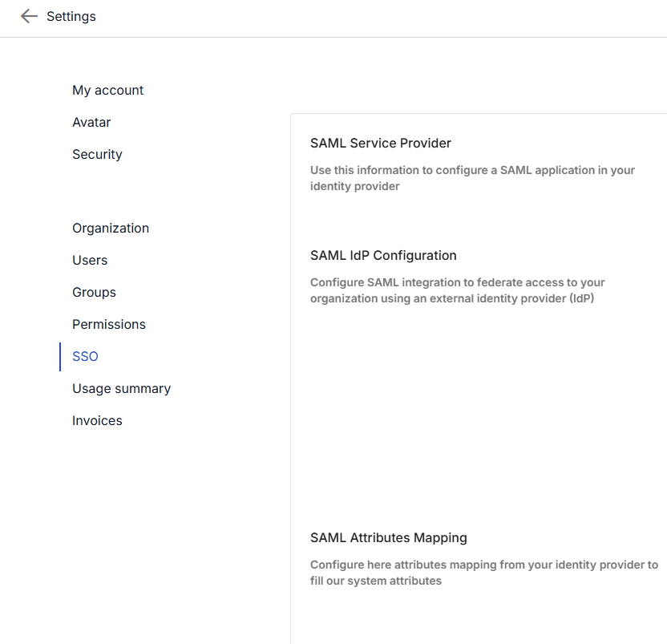The image size is (667, 644).
Task: Click the attributes mapping description text
Action: click(483, 573)
